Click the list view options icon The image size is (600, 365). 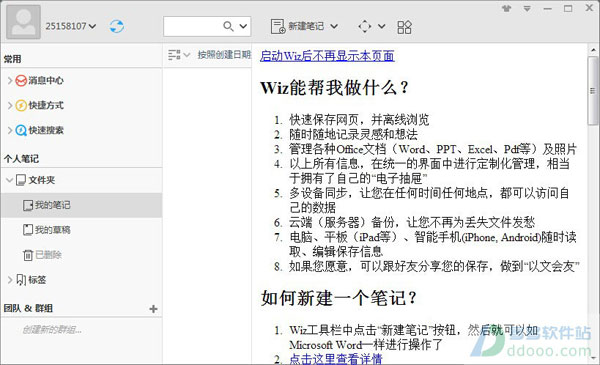point(174,55)
